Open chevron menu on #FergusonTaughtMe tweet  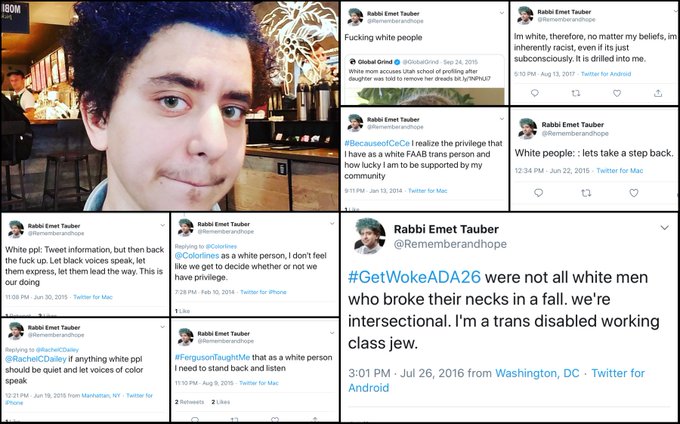(332, 333)
